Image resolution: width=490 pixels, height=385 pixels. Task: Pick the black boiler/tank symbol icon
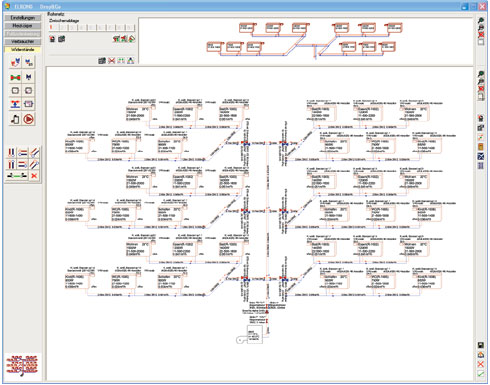[x=15, y=119]
